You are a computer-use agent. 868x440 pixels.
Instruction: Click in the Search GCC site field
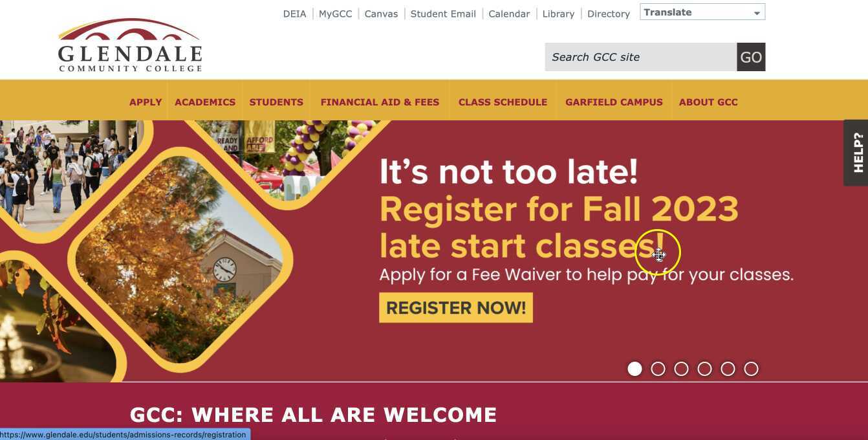click(x=641, y=57)
